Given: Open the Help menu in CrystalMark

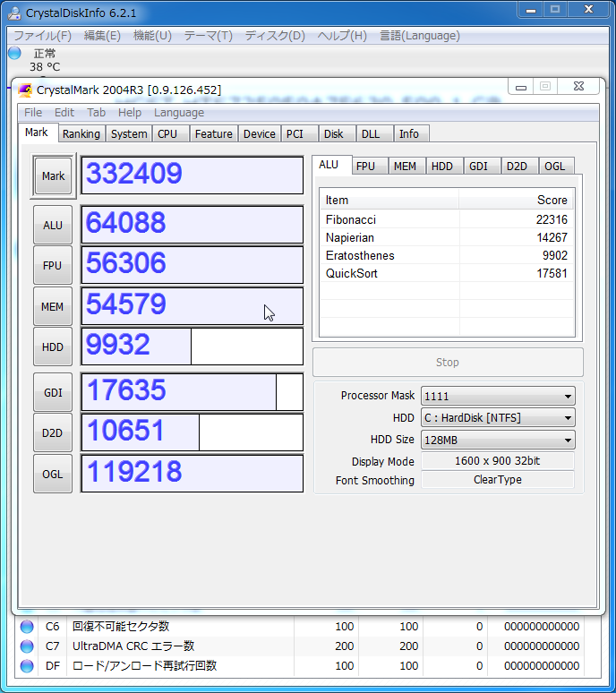Looking at the screenshot, I should [x=130, y=113].
